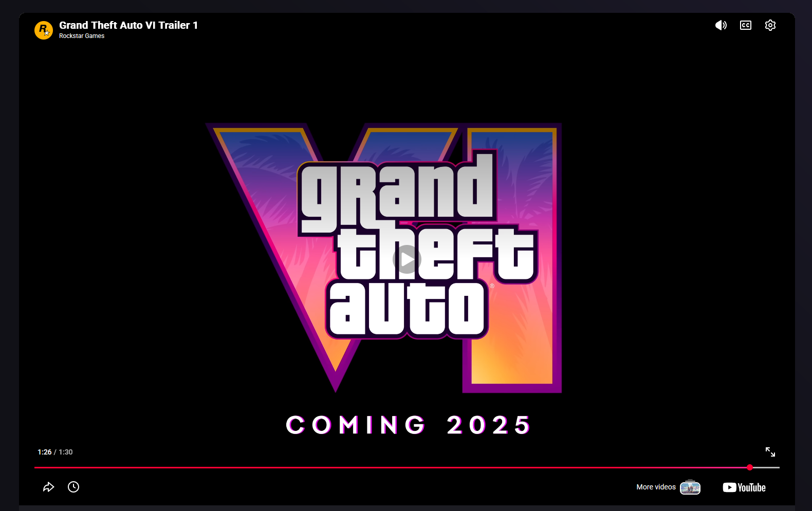Open the Rockstar Games channel logo
The image size is (812, 511).
[x=44, y=30]
